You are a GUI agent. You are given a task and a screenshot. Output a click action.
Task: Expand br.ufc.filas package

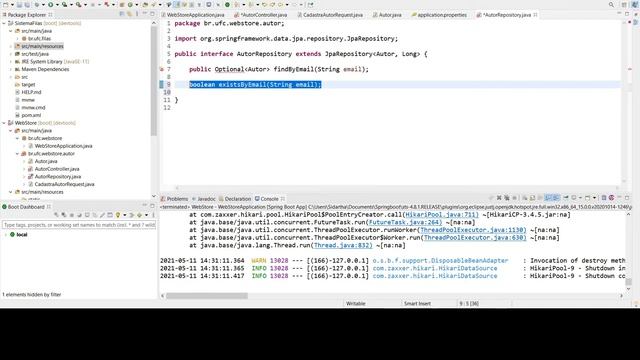[x=18, y=39]
